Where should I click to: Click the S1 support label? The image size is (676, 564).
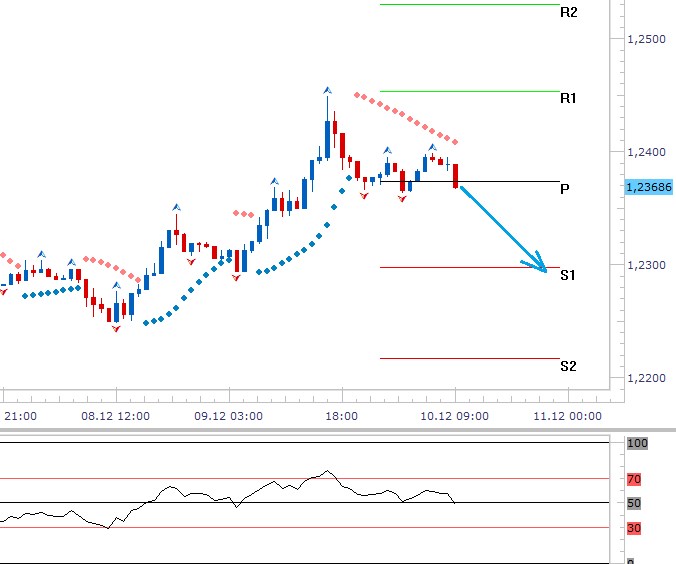(568, 274)
